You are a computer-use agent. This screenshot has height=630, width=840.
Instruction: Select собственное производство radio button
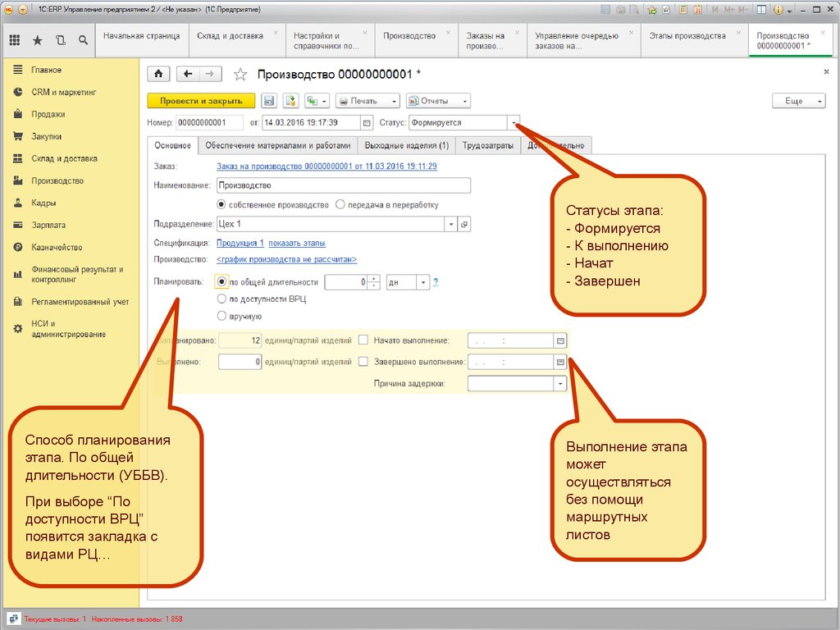click(221, 204)
